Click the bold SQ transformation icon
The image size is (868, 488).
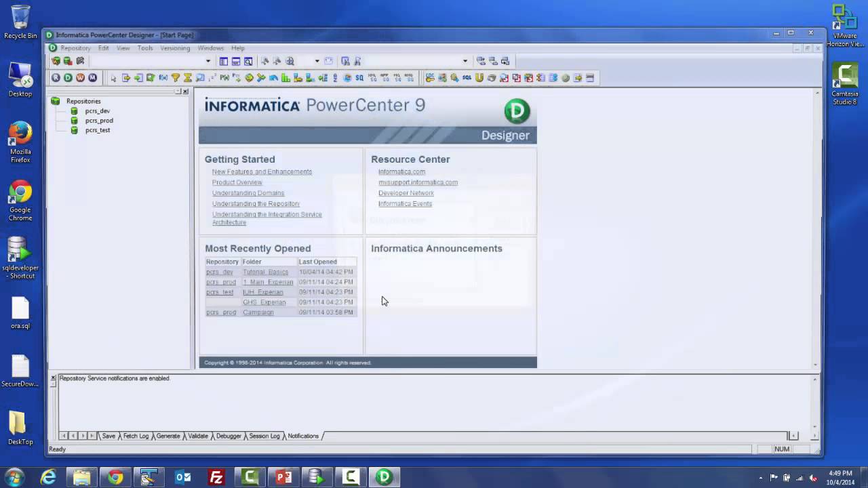tap(359, 78)
